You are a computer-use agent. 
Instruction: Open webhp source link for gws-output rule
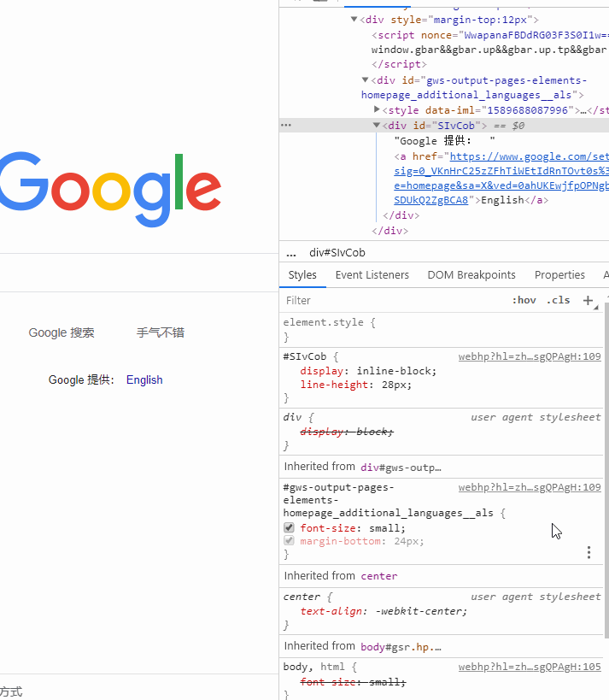click(530, 487)
